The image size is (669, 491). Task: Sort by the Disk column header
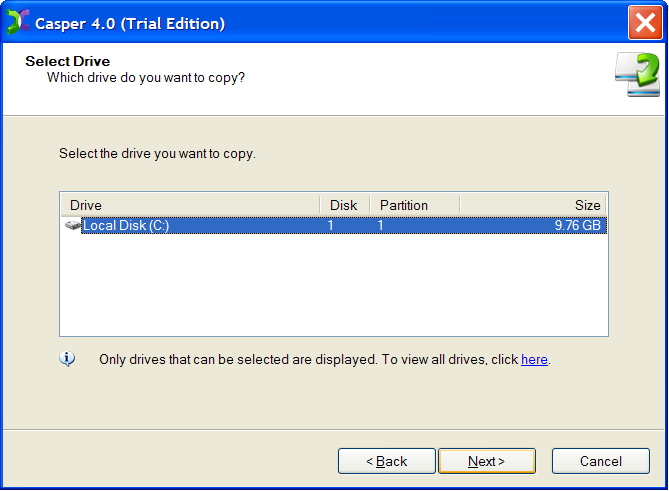[x=345, y=205]
